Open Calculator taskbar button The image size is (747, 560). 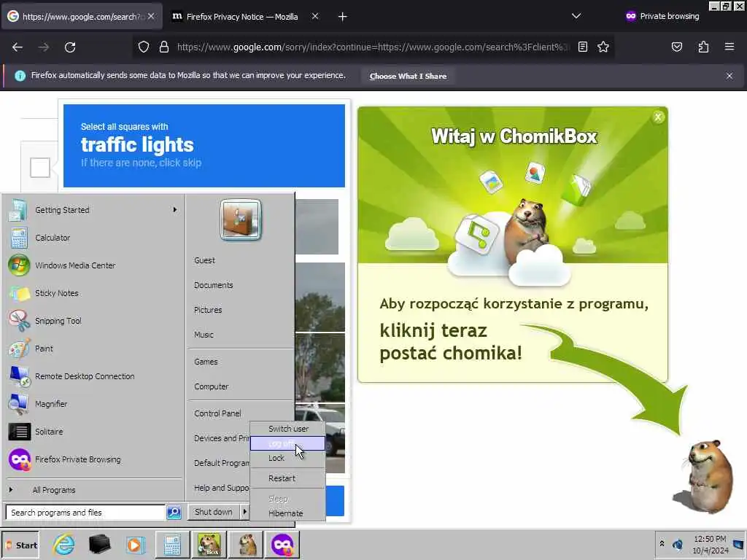pyautogui.click(x=172, y=545)
